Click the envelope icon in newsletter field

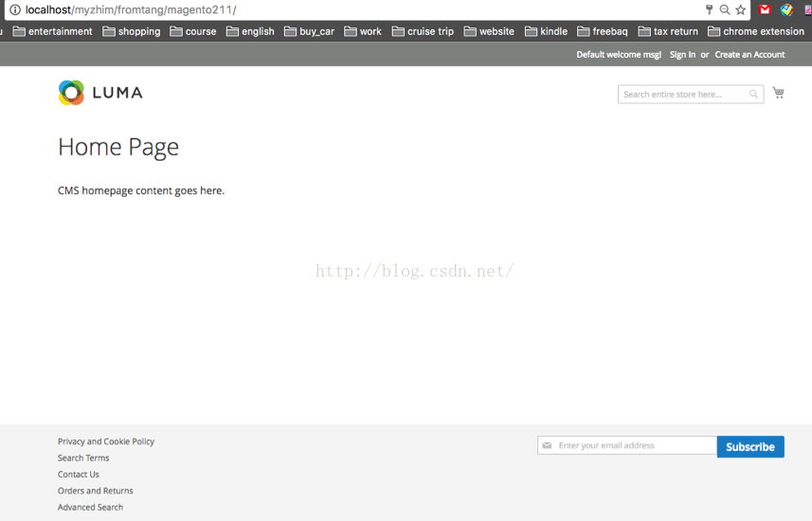tap(547, 445)
